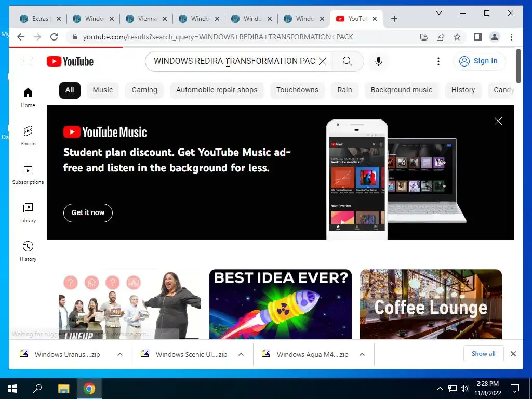532x399 pixels.
Task: Clear the search query with the X
Action: pos(323,61)
